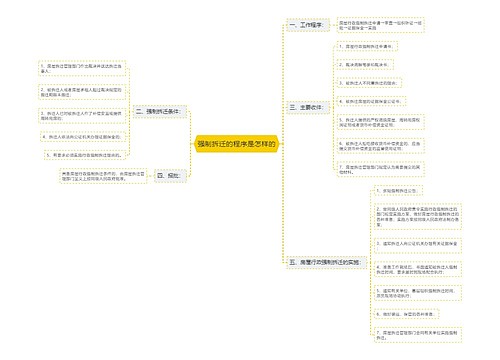Select the central node 强制拆迁的程序是怎样的
Image resolution: width=500 pixels, height=360 pixels.
(x=236, y=144)
